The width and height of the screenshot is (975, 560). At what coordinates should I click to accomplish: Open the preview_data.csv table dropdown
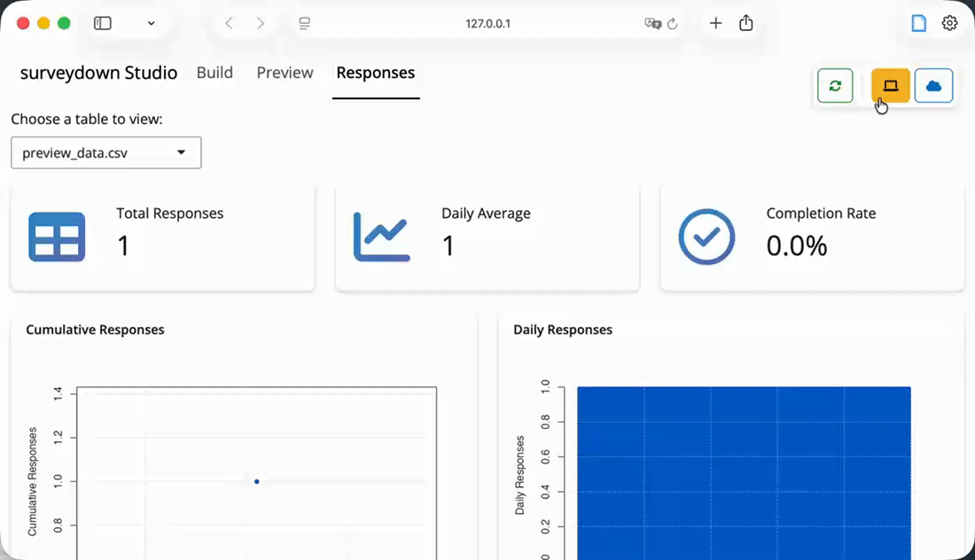pos(106,152)
